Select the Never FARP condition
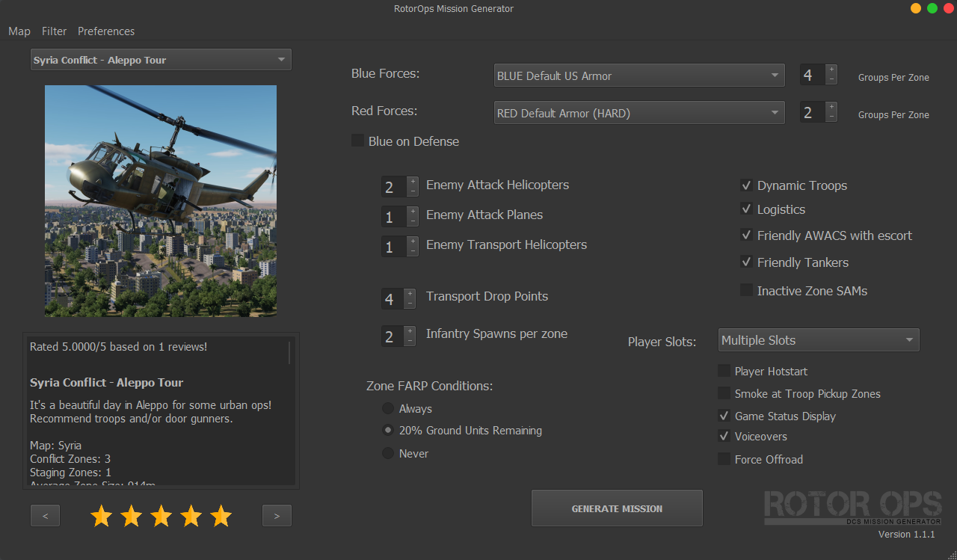Screen dimensions: 957x560 (x=388, y=453)
